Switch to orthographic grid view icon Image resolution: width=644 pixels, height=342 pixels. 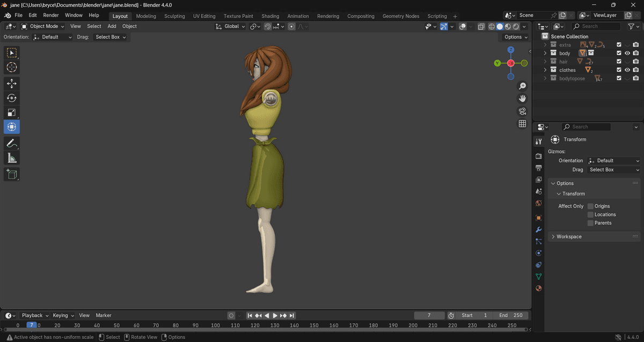coord(522,124)
